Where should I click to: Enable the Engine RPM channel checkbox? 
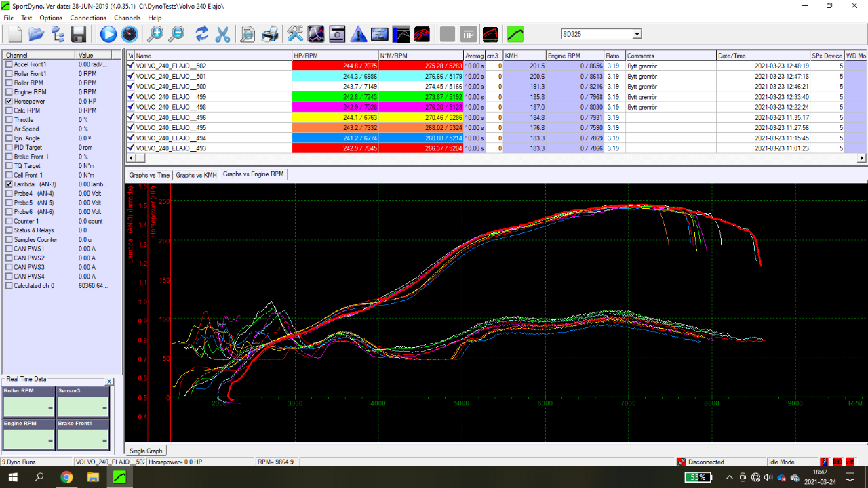[x=9, y=92]
